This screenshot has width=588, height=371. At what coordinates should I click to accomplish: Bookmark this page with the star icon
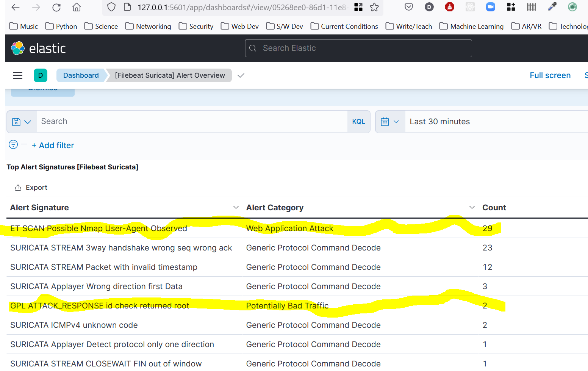click(374, 7)
